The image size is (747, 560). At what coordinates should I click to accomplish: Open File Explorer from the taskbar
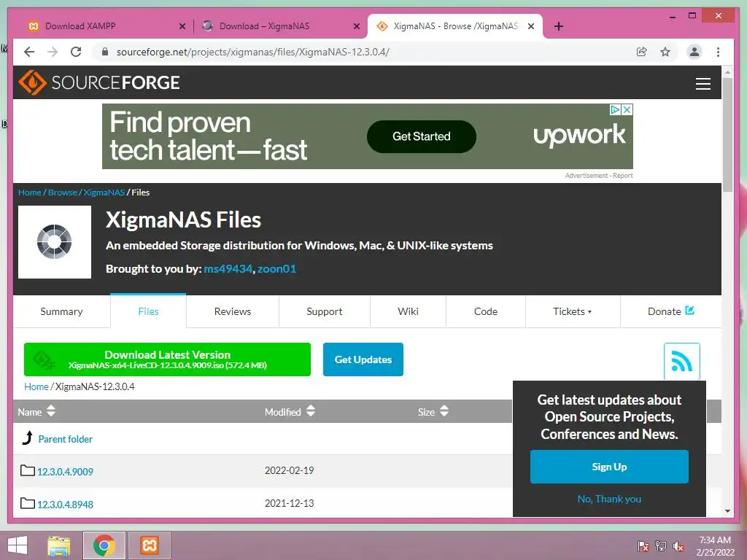click(58, 545)
